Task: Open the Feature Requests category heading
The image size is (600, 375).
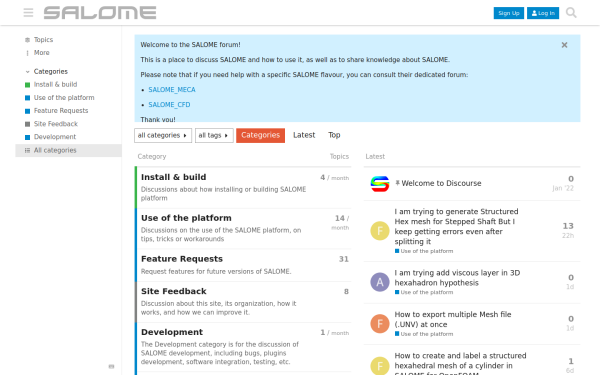Action: coord(182,259)
